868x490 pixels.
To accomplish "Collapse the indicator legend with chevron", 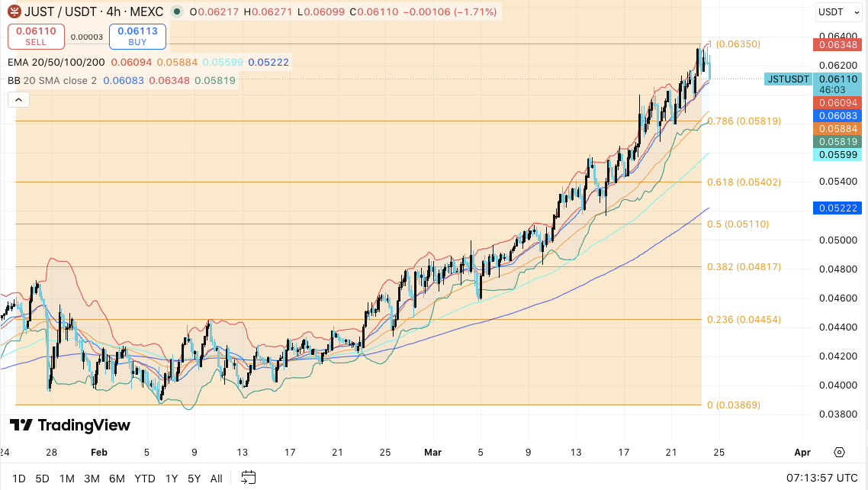I will (18, 99).
